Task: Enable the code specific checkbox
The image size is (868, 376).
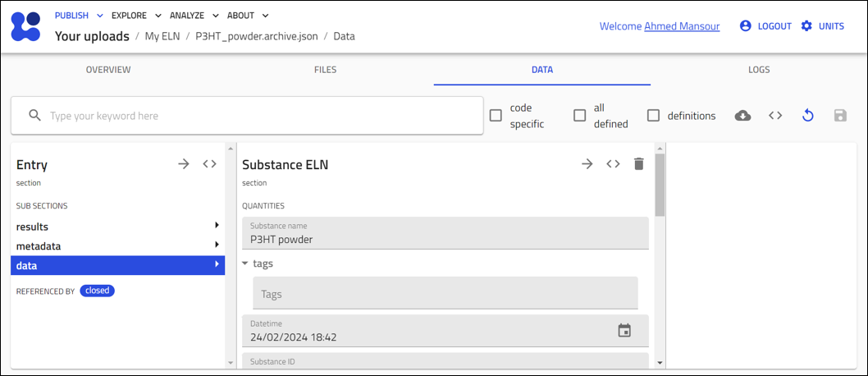Action: (496, 116)
